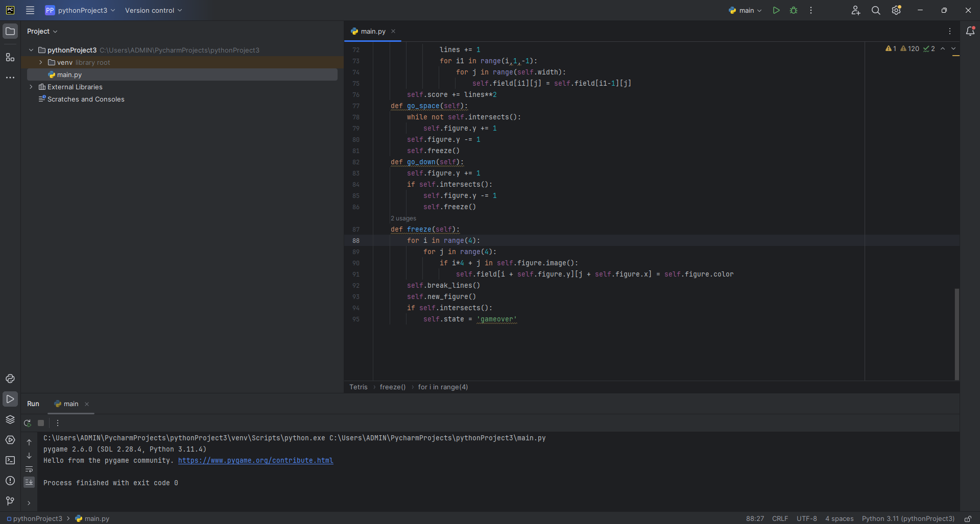980x524 pixels.
Task: Show more tool windows ellipsis
Action: pyautogui.click(x=10, y=78)
